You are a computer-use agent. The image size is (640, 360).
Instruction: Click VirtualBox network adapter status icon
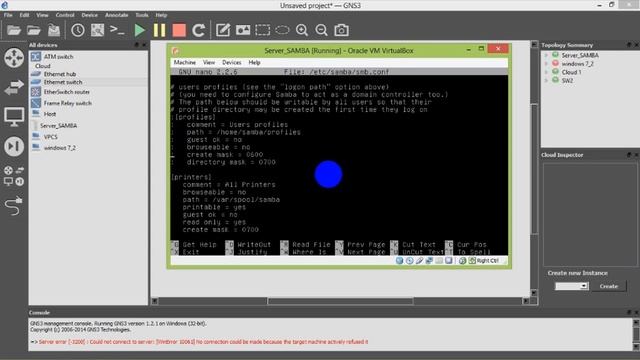pyautogui.click(x=429, y=260)
